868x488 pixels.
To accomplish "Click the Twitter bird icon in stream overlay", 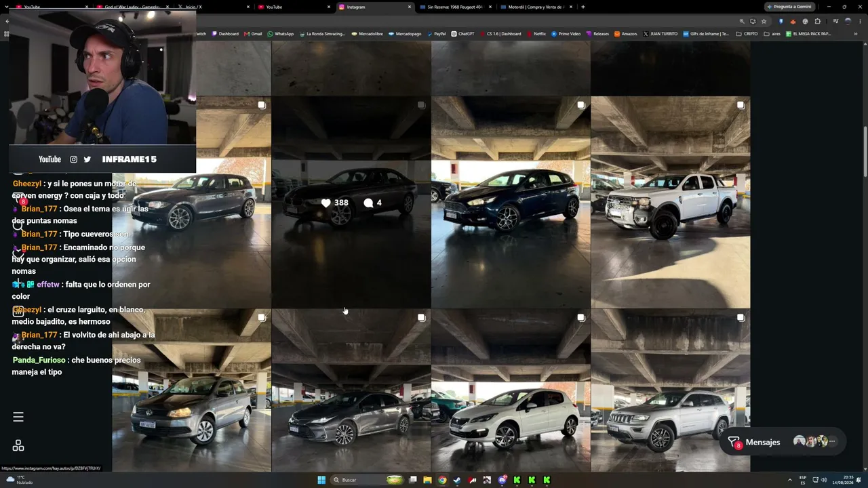I will (x=87, y=159).
